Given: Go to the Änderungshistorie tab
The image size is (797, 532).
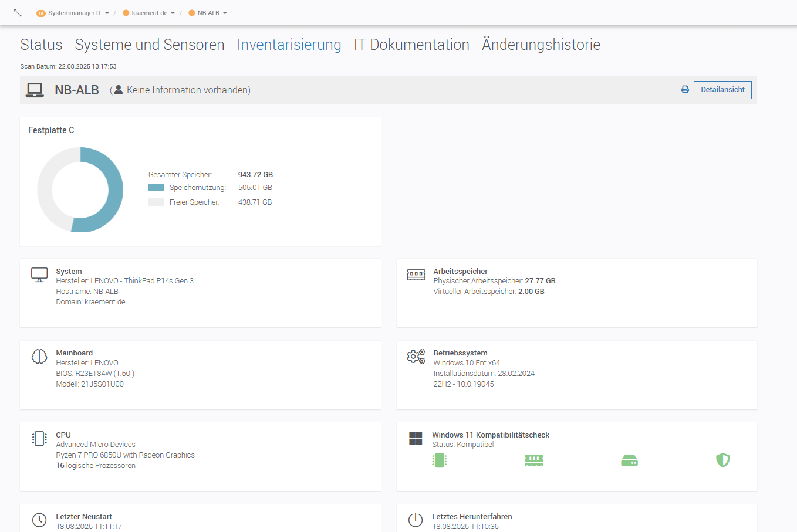Looking at the screenshot, I should point(541,45).
